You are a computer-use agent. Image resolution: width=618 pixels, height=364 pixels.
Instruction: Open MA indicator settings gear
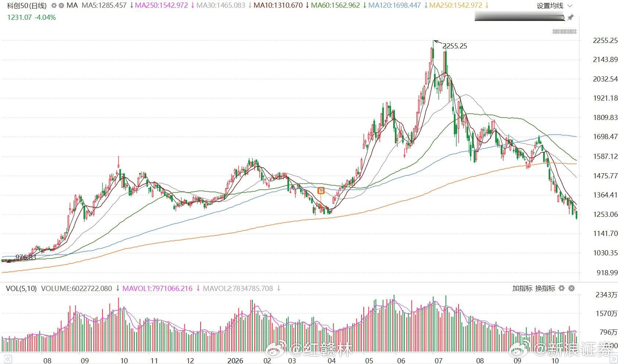click(54, 6)
